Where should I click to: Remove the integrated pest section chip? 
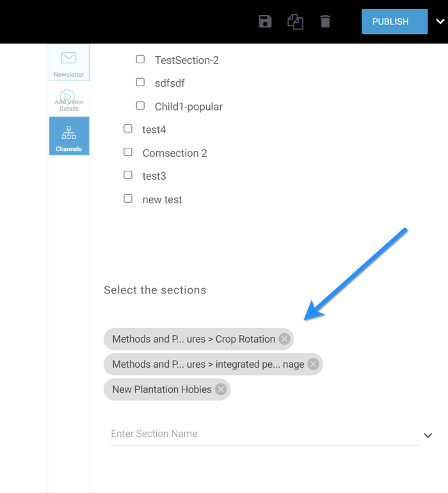click(x=313, y=364)
